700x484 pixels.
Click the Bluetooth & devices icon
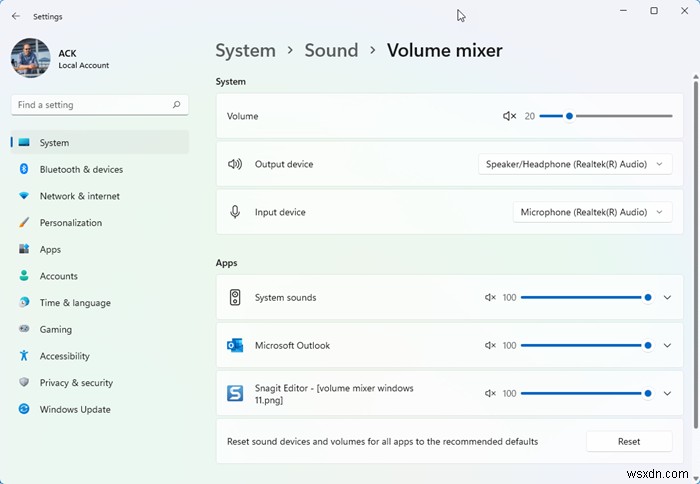pyautogui.click(x=24, y=169)
